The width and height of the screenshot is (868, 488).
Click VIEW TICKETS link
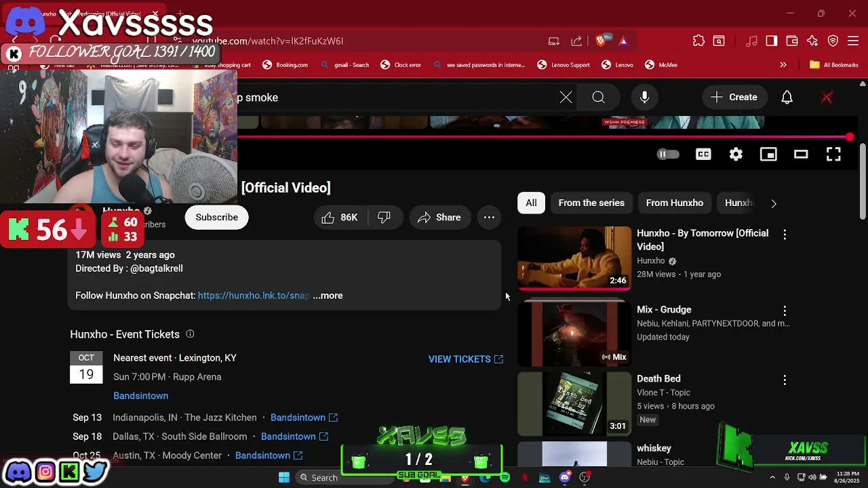click(466, 359)
